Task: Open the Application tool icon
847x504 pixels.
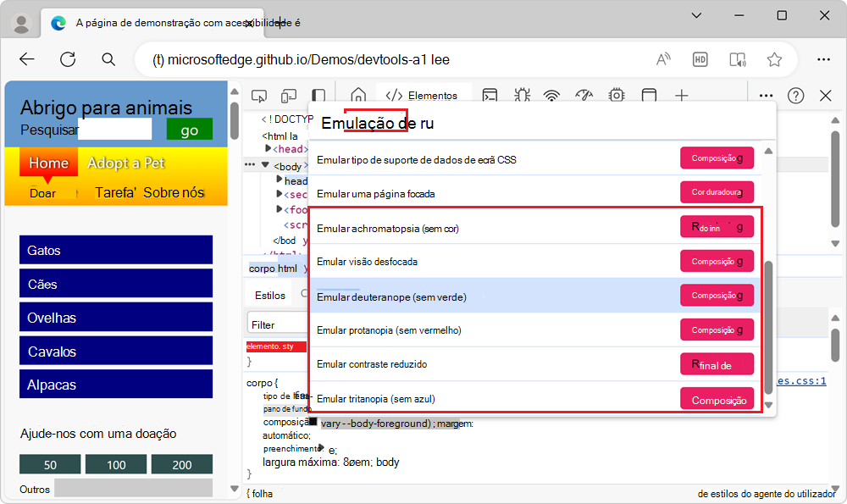Action: coord(650,96)
